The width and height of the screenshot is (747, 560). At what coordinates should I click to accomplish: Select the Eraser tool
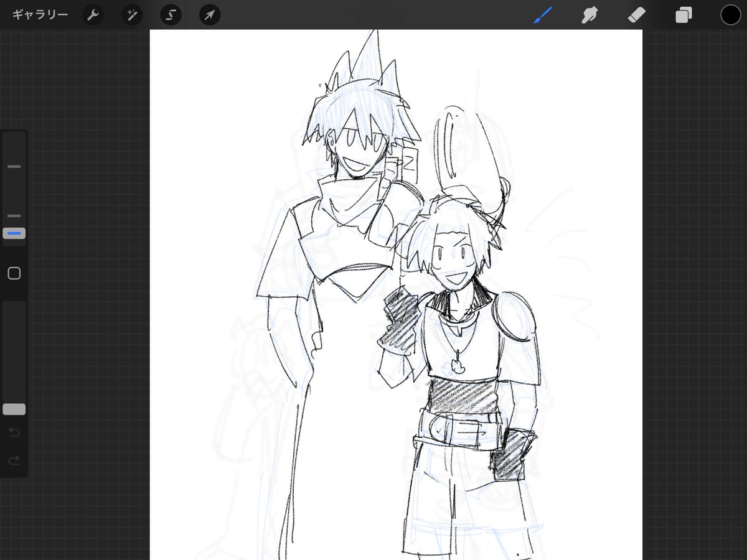coord(637,15)
